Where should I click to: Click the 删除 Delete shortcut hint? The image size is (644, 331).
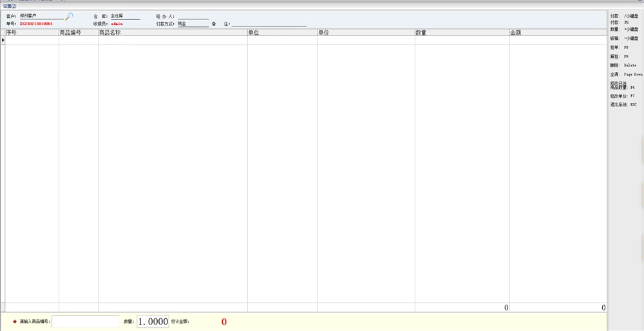pyautogui.click(x=623, y=65)
